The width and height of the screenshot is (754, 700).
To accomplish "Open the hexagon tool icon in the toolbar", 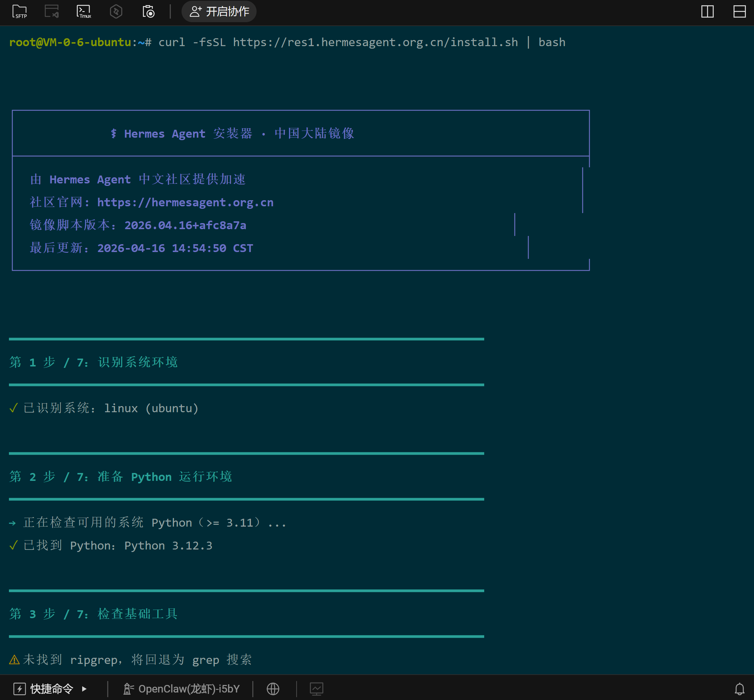I will (x=116, y=11).
